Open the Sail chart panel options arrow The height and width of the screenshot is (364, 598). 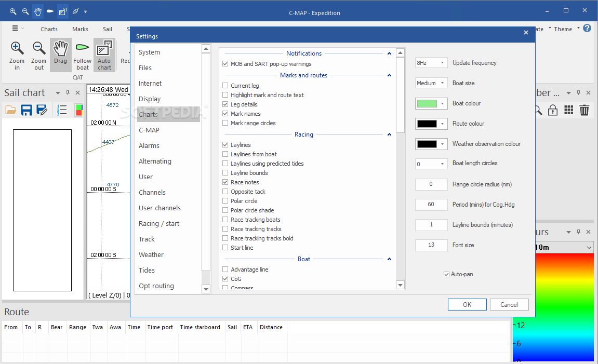tap(58, 92)
